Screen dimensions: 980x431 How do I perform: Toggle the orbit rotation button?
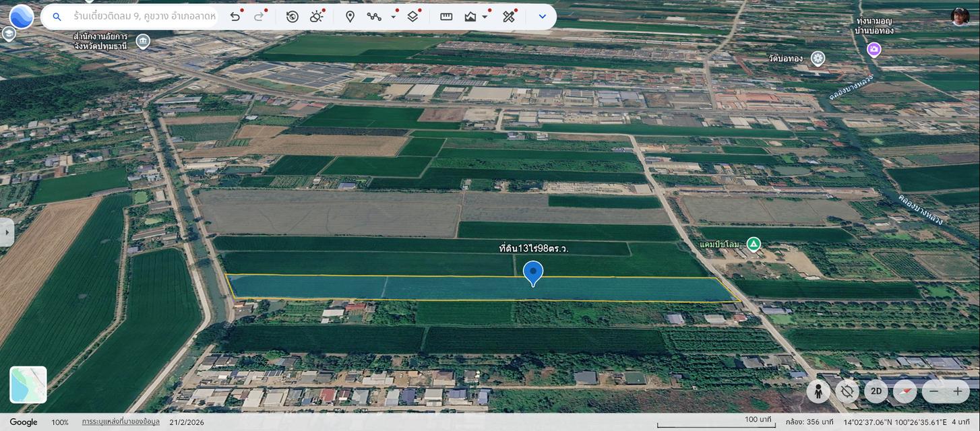(x=847, y=391)
